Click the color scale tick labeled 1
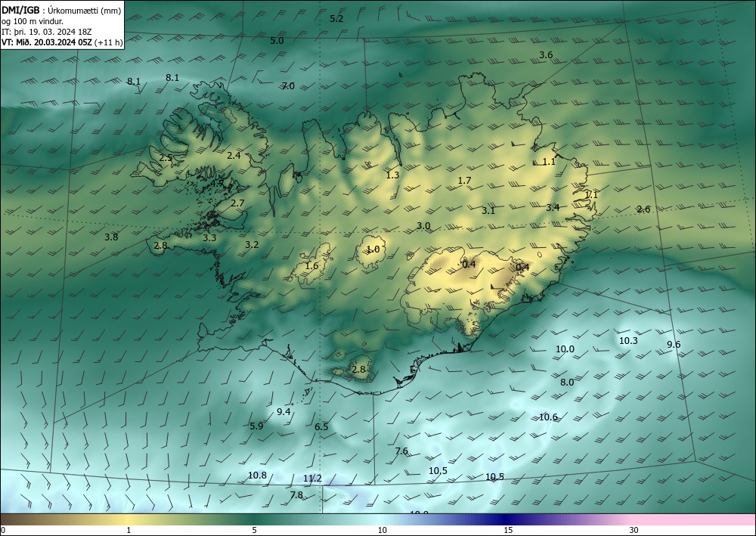 point(129,531)
